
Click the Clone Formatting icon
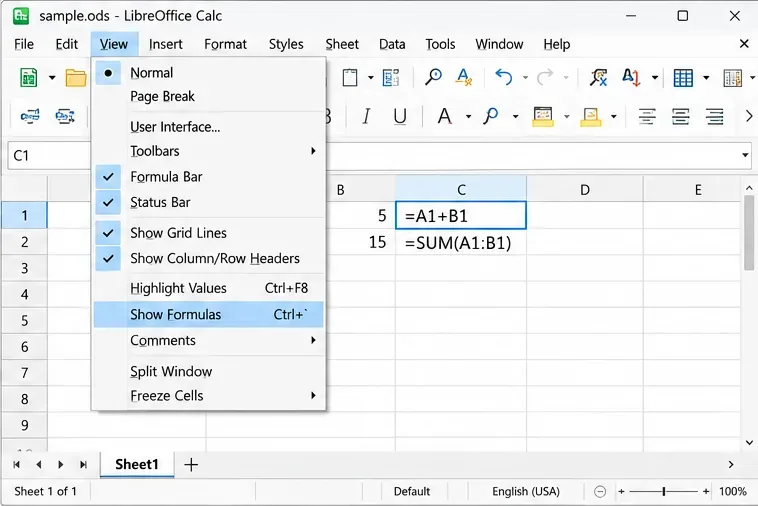pyautogui.click(x=391, y=77)
